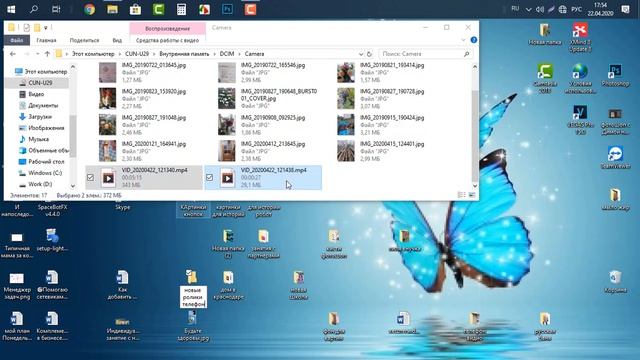640x360 pixels.
Task: Click the РУС input language indicator
Action: coord(576,9)
